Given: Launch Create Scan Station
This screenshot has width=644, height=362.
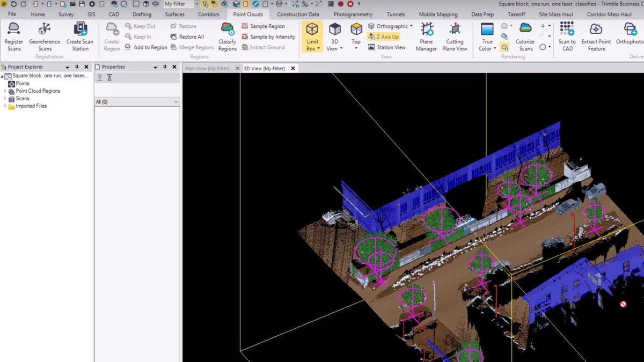Looking at the screenshot, I should [x=79, y=36].
